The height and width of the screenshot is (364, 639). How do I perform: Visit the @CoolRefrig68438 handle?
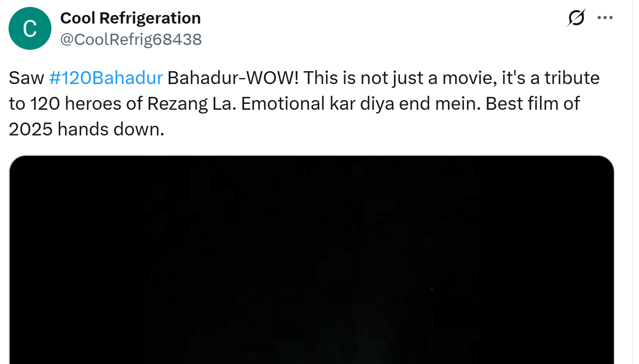coord(131,40)
